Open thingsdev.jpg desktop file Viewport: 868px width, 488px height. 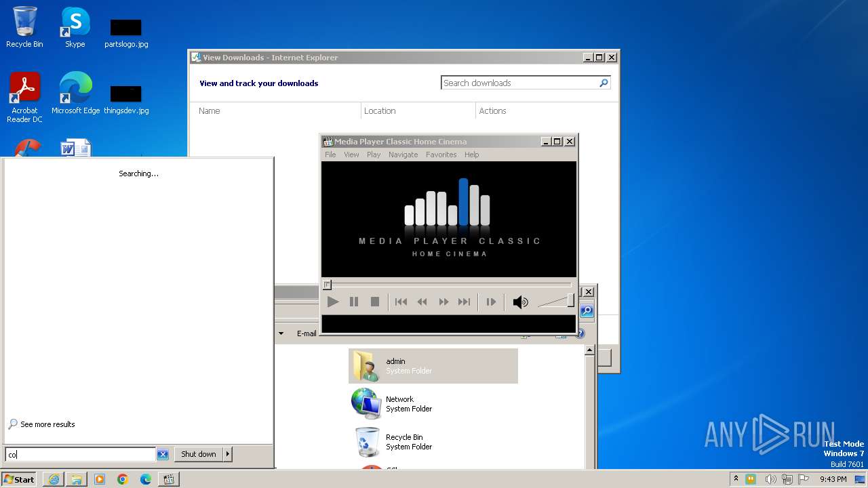pos(126,99)
